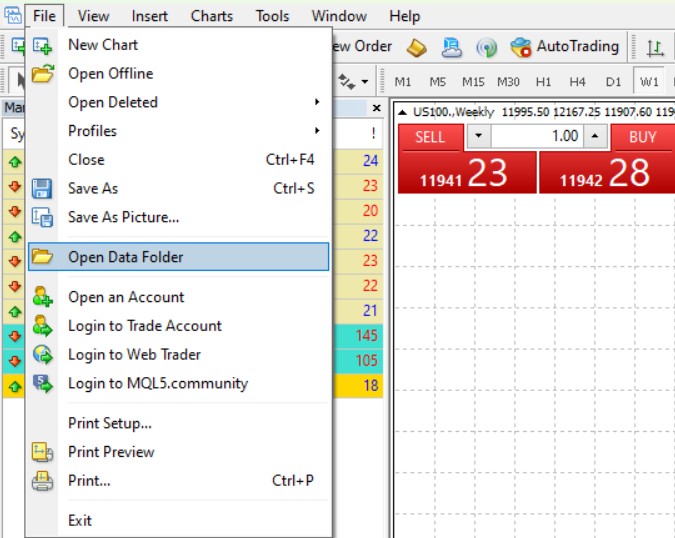
Task: Click the Login to Trade Account icon
Action: point(42,326)
